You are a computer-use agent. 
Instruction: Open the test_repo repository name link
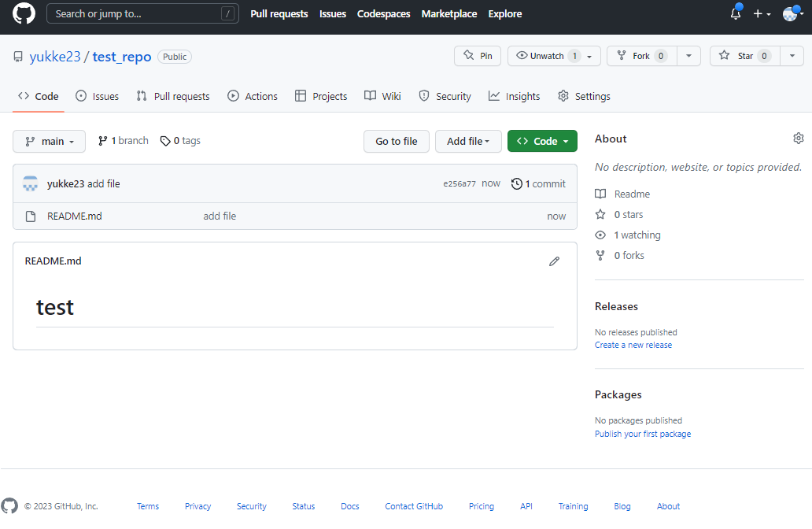pyautogui.click(x=122, y=57)
